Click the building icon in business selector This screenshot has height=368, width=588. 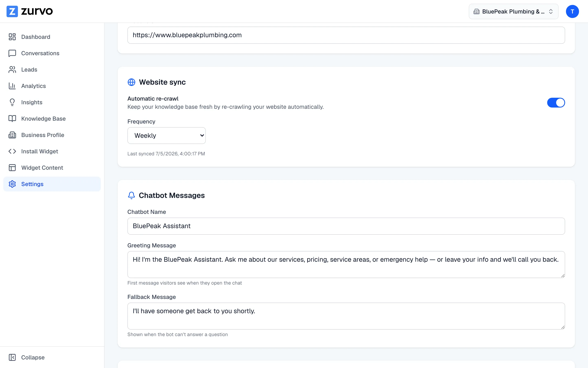(477, 11)
